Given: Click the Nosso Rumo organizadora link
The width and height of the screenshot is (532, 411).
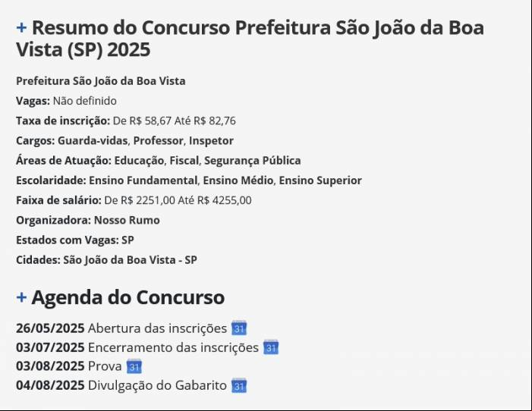Looking at the screenshot, I should [x=127, y=220].
